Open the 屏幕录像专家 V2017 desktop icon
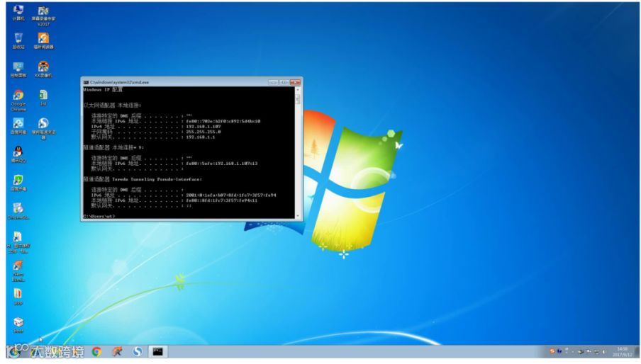 [x=43, y=16]
